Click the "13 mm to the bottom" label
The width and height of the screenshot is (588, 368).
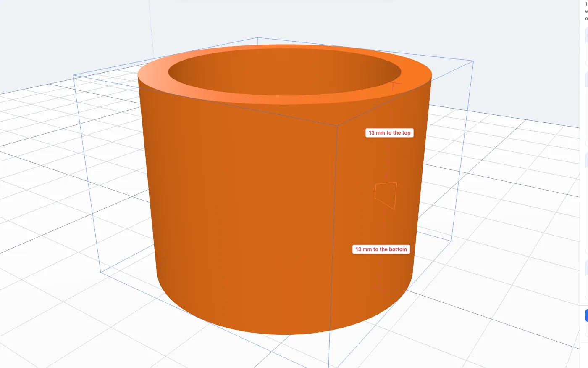coord(381,249)
